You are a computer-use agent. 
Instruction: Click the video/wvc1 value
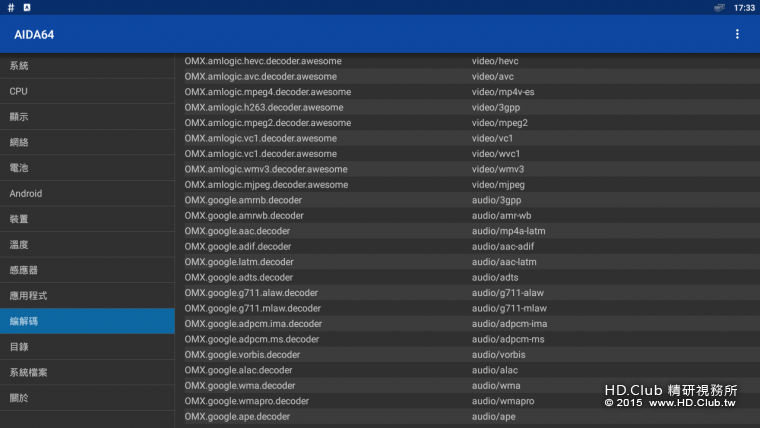[496, 154]
